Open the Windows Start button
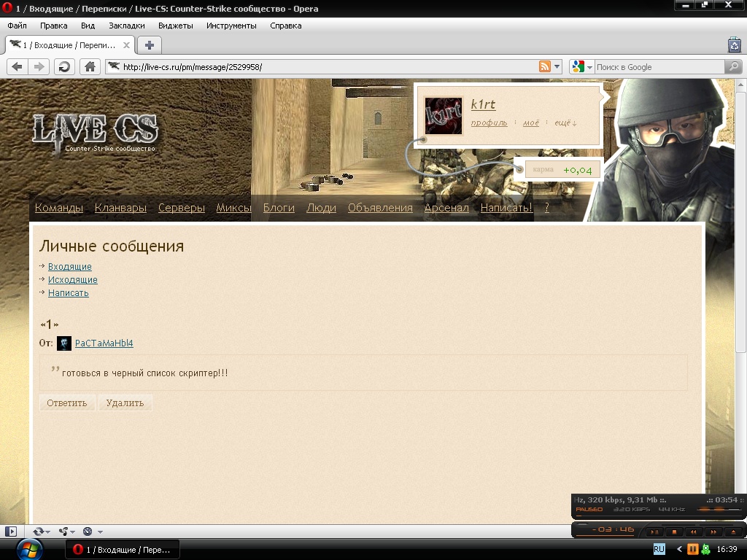This screenshot has height=560, width=747. (30, 550)
